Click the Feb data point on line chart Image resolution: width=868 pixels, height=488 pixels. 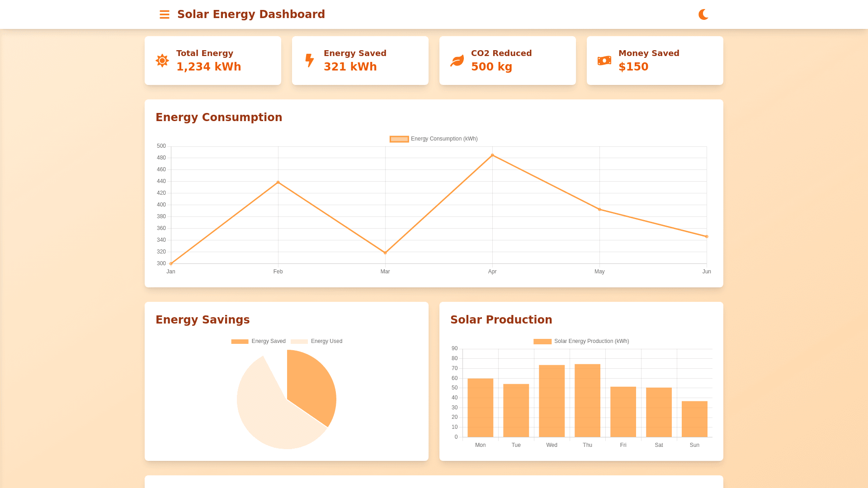pos(278,183)
